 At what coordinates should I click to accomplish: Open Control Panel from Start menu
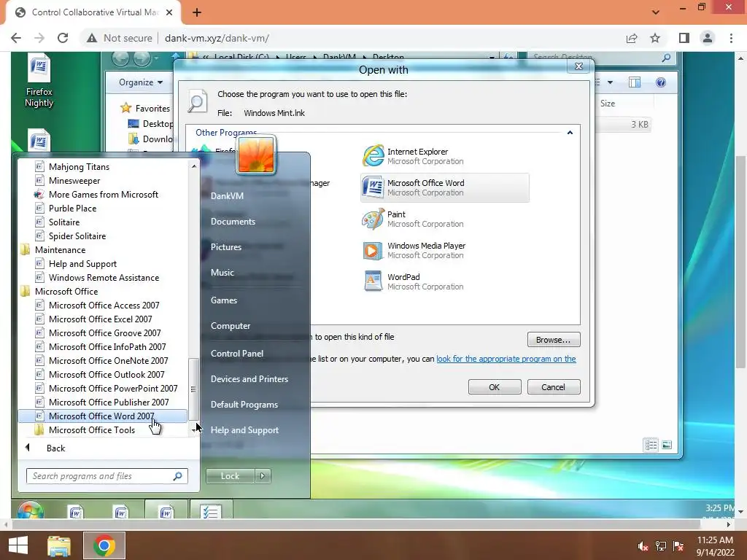[x=237, y=354]
